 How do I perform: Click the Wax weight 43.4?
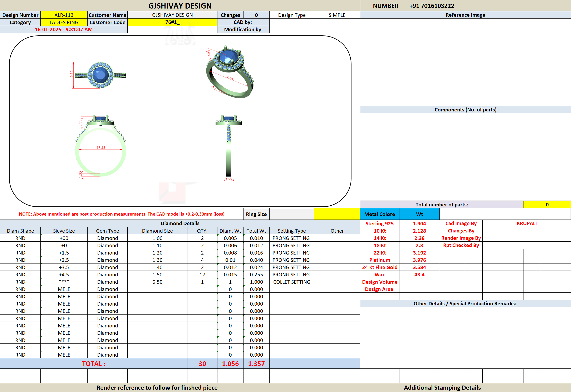[x=419, y=275]
